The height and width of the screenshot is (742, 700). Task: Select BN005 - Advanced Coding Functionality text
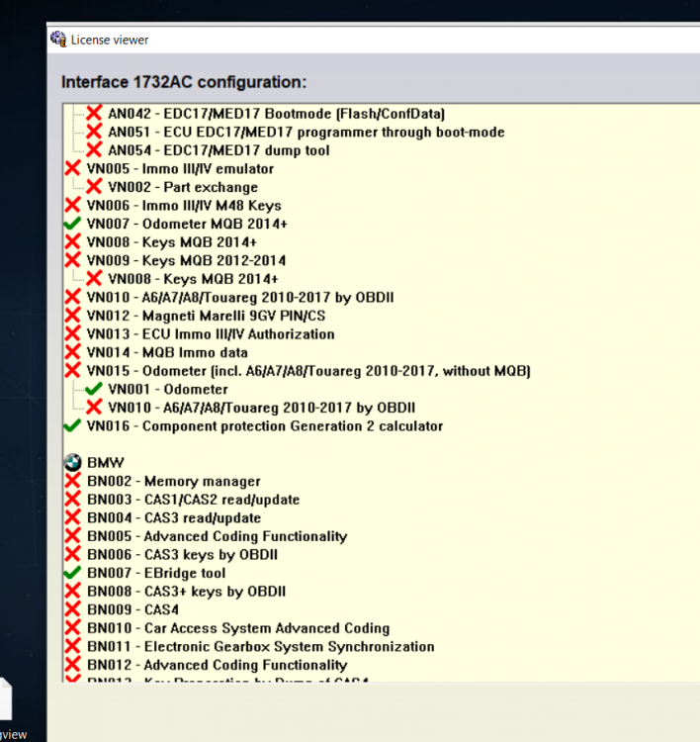pos(218,536)
